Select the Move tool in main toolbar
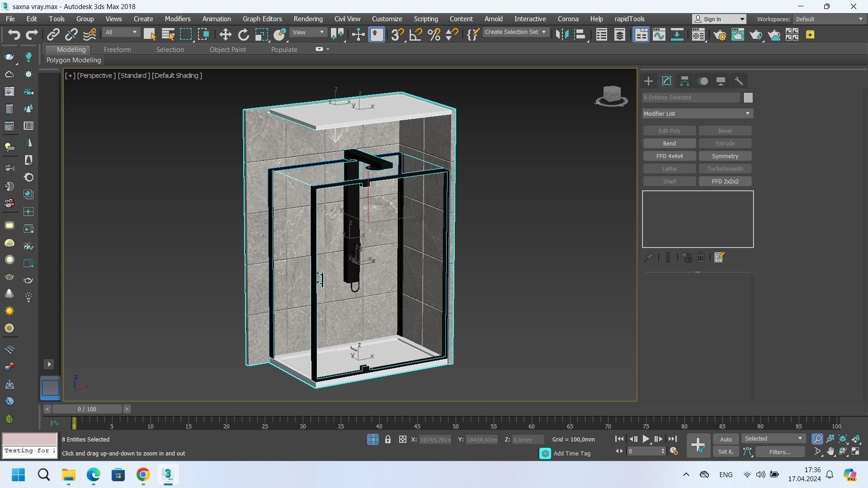The width and height of the screenshot is (868, 488). [x=225, y=35]
